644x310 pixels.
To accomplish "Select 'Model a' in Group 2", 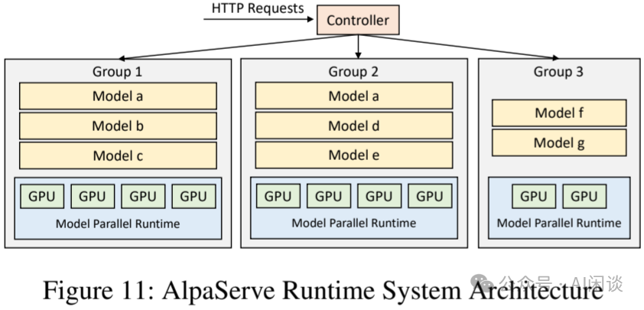I will click(x=354, y=96).
